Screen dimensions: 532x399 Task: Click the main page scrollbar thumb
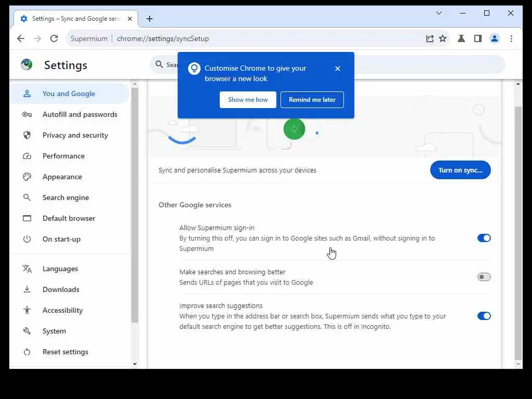(518, 232)
